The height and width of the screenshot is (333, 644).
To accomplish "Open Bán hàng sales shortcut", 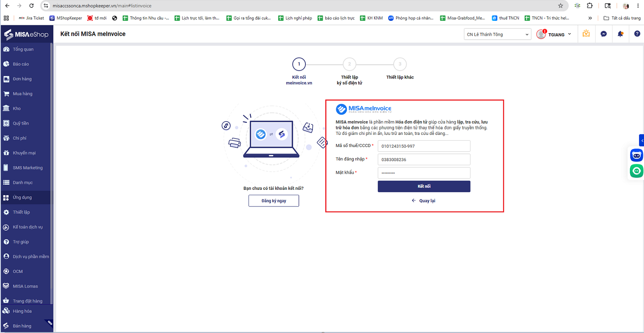I will pyautogui.click(x=27, y=326).
